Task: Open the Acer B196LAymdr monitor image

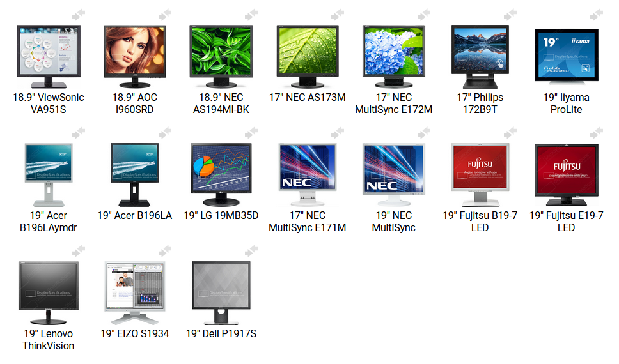Action: click(49, 175)
